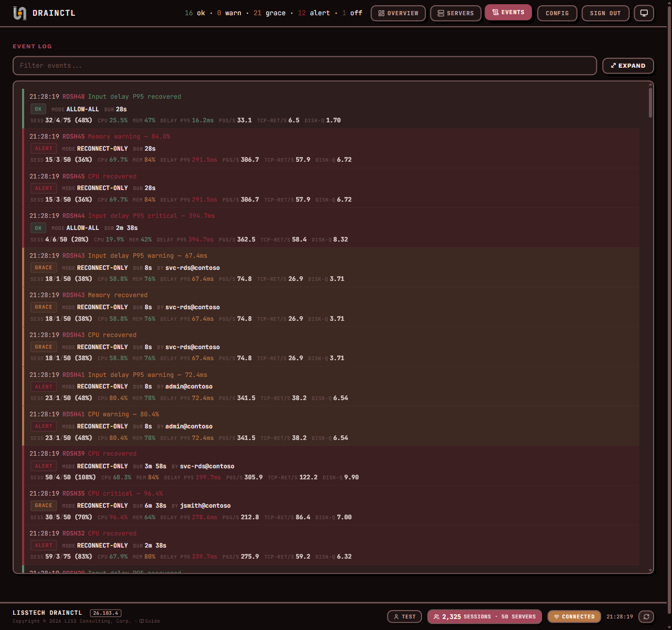Open the Config page
Viewport: 672px width, 630px height.
(557, 13)
